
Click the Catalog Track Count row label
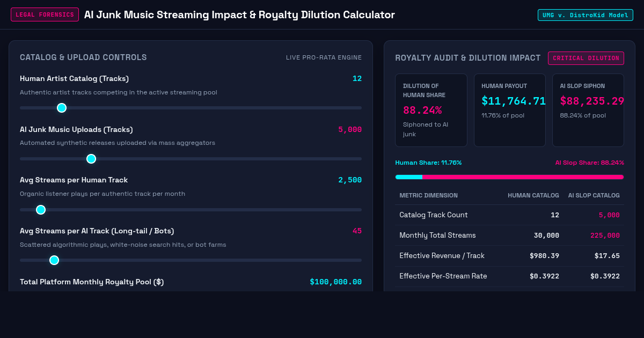[434, 215]
